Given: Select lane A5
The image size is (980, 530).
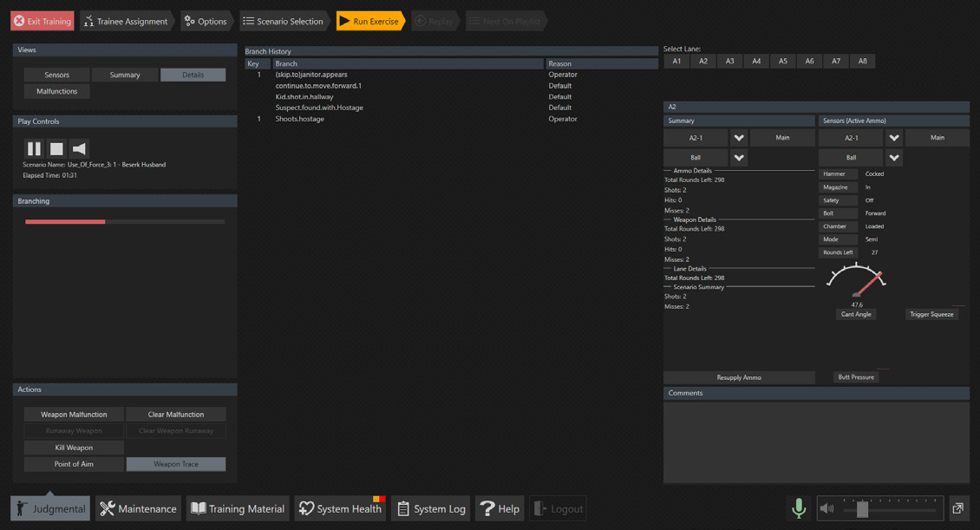Looking at the screenshot, I should (783, 62).
